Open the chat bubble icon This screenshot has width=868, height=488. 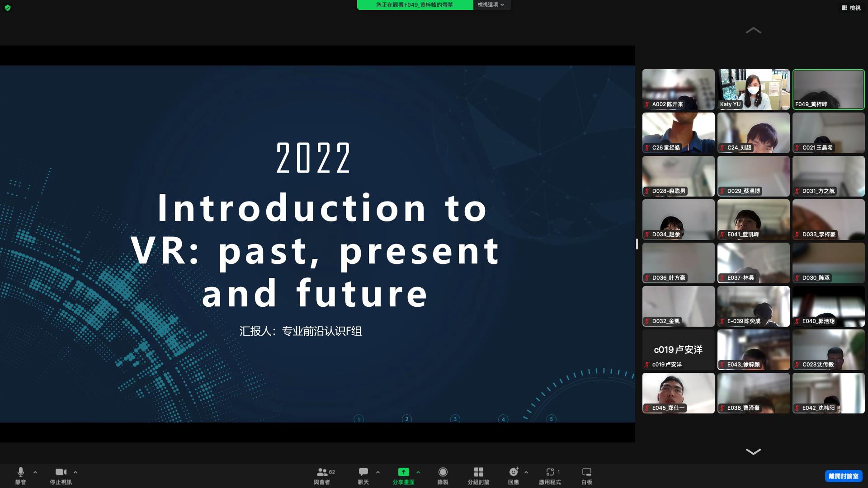(363, 472)
